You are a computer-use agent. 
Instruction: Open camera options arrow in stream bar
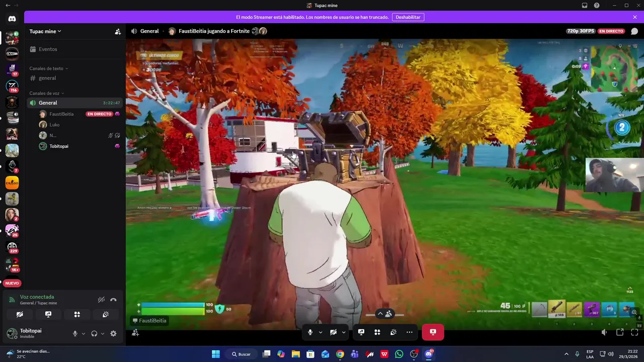[344, 332]
